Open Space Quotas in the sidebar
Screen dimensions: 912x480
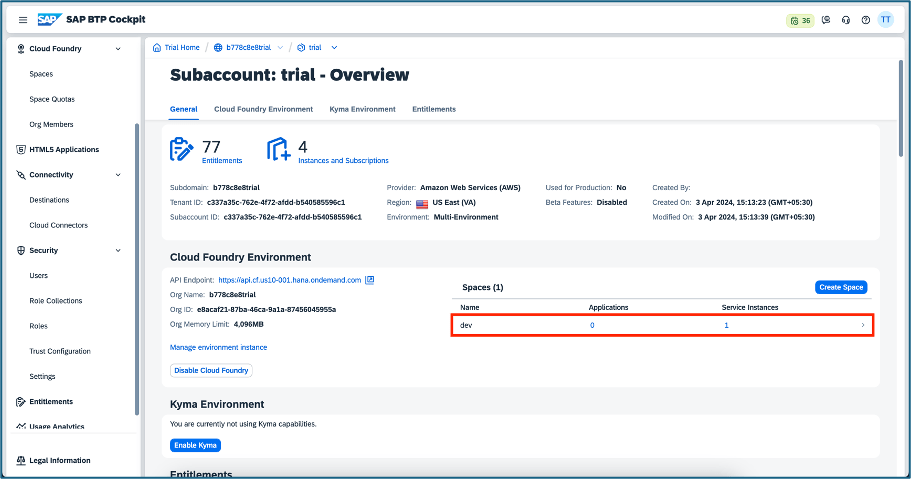pos(52,99)
